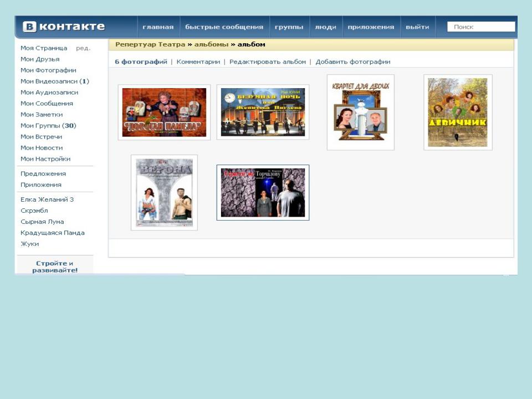
Task: Open Приложения in left sidebar
Action: pos(41,185)
